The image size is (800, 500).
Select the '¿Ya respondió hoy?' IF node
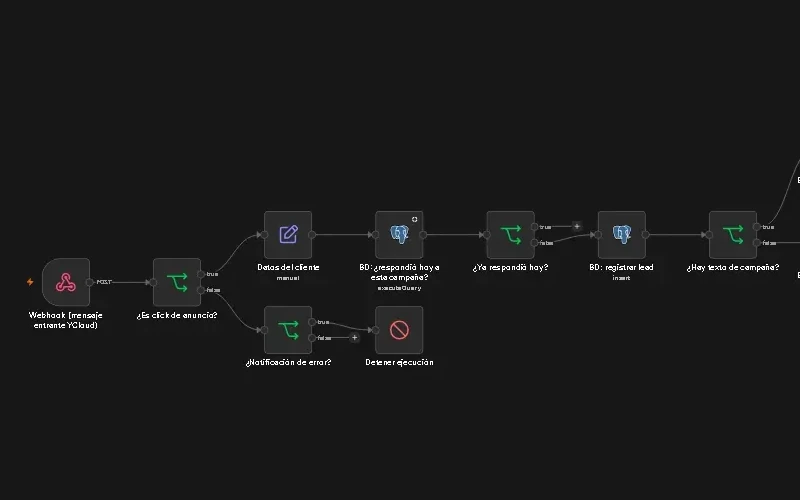pyautogui.click(x=511, y=235)
